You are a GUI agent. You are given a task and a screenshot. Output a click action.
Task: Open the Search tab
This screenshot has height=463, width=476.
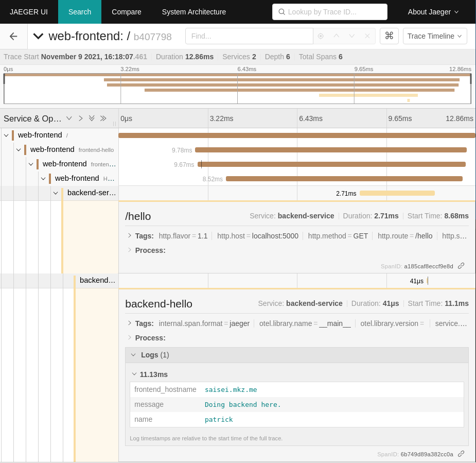(x=80, y=12)
